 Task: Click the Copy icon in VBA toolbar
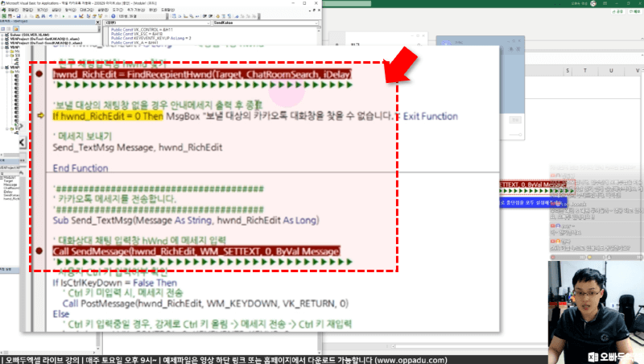tap(31, 16)
